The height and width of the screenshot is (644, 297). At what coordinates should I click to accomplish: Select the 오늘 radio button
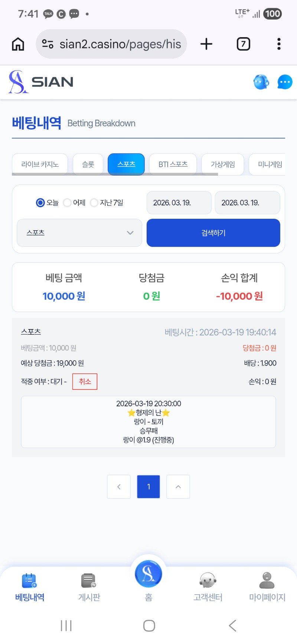tap(40, 203)
